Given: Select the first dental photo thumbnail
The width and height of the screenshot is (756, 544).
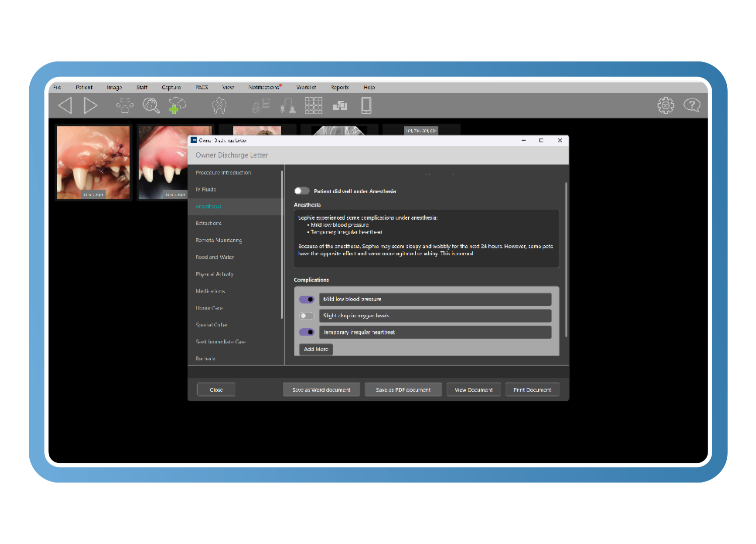Looking at the screenshot, I should pos(93,162).
